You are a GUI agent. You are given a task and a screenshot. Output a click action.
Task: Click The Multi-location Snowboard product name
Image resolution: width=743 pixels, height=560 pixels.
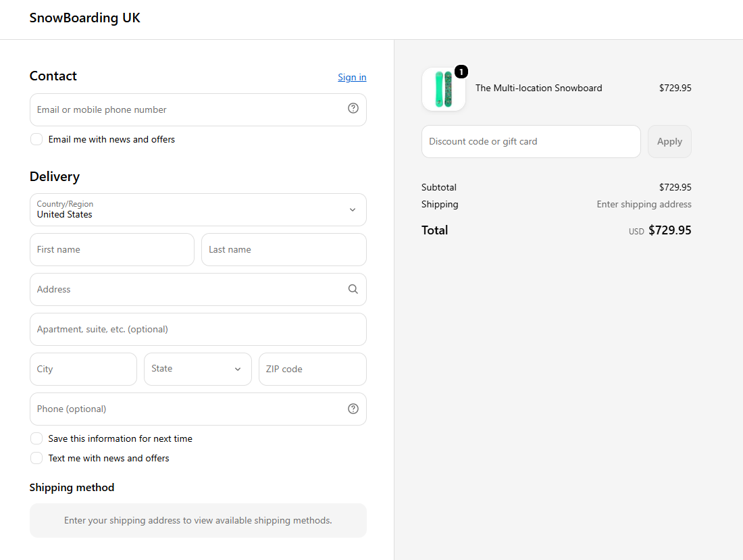point(539,88)
